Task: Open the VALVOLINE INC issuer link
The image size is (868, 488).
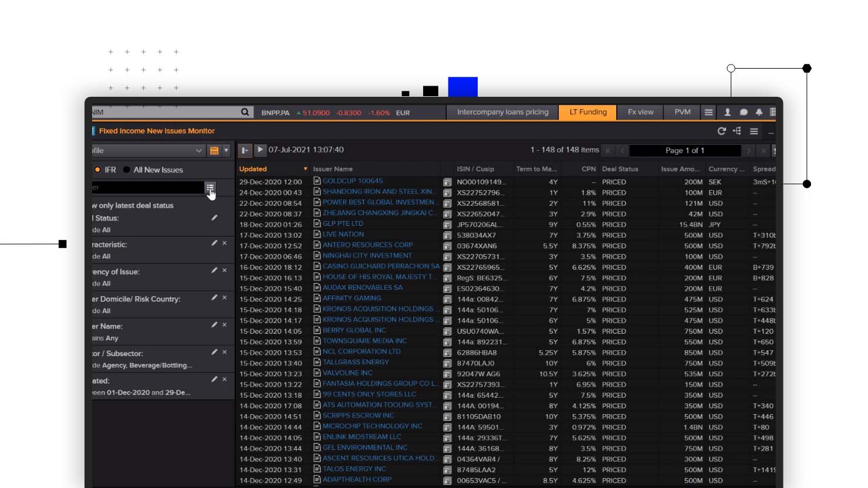Action: tap(347, 373)
